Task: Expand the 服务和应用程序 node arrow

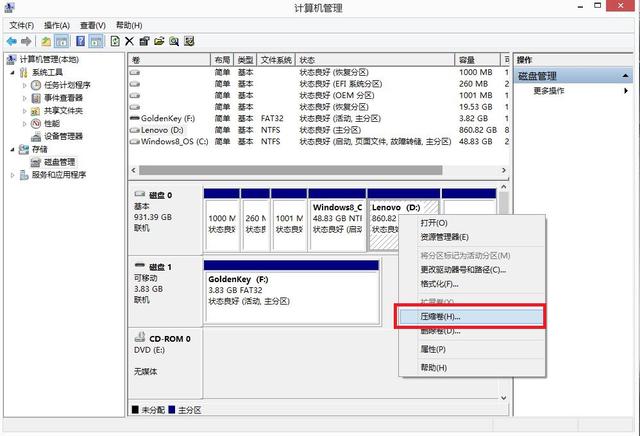Action: [x=13, y=175]
